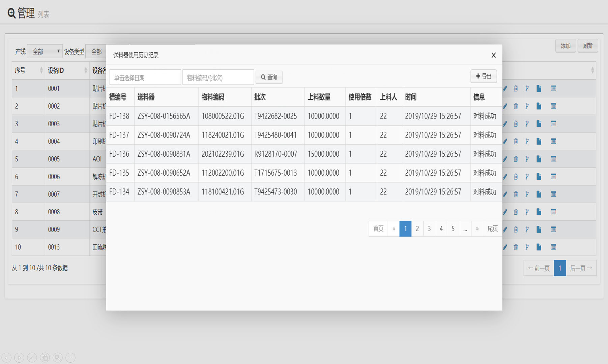Click the pen tool in slideshow controls
Viewport: 608px width, 364px height.
pos(32,357)
